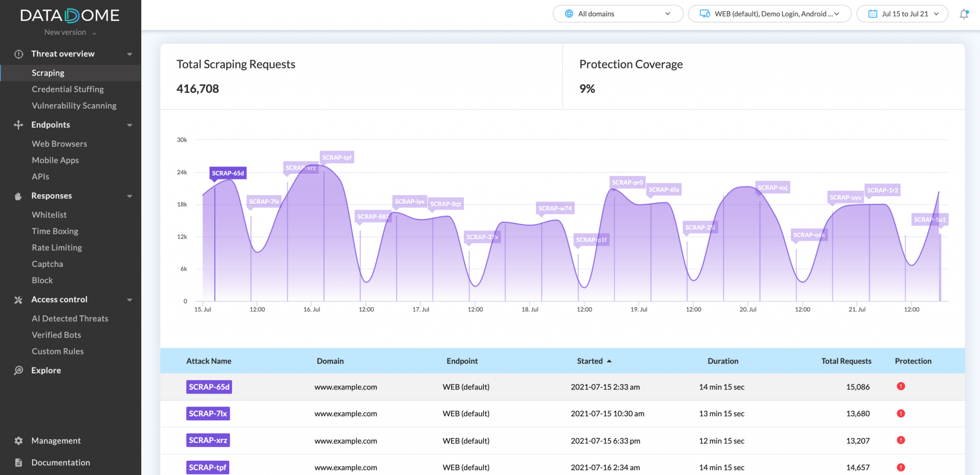Screen dimensions: 980x475
Task: Click the Threat overview warning icon
Action: (18, 54)
